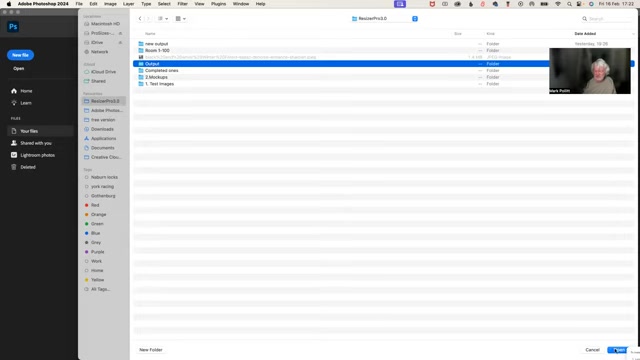Click the Open button in Photoshop home
Screen dimensions: 640x360
point(19,69)
